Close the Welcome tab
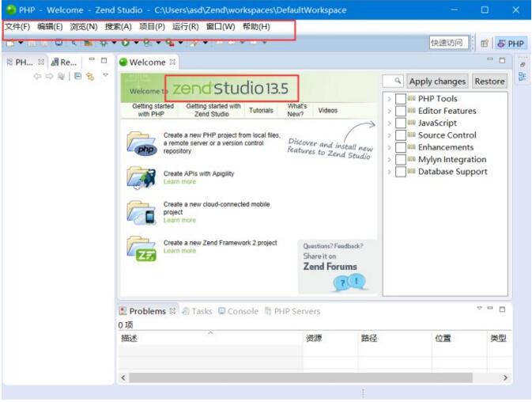 (x=172, y=62)
